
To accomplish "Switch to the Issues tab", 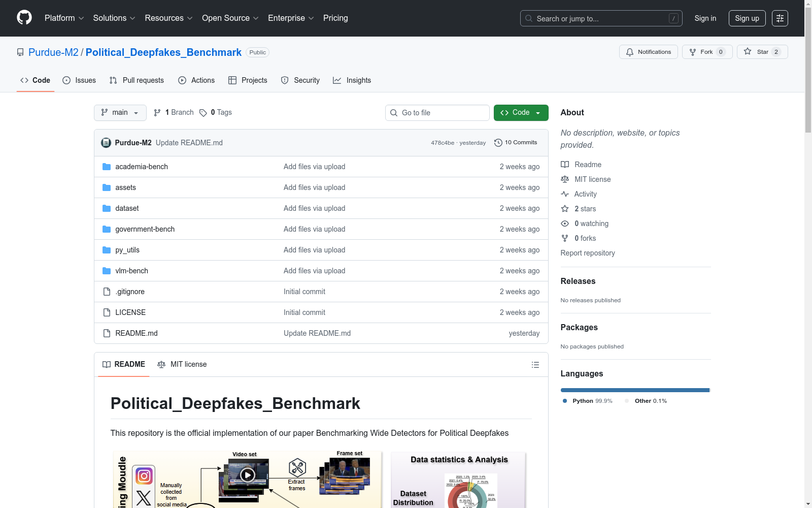I will (x=79, y=80).
